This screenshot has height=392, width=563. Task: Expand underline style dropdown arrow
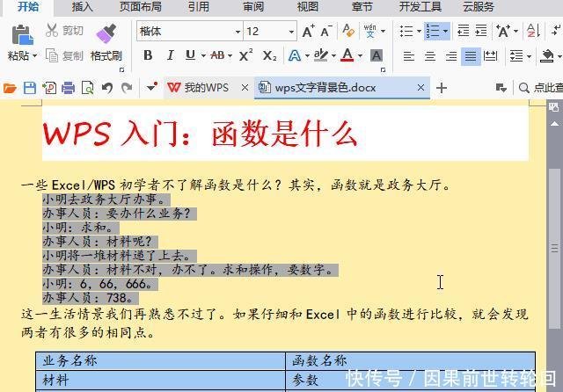click(203, 56)
